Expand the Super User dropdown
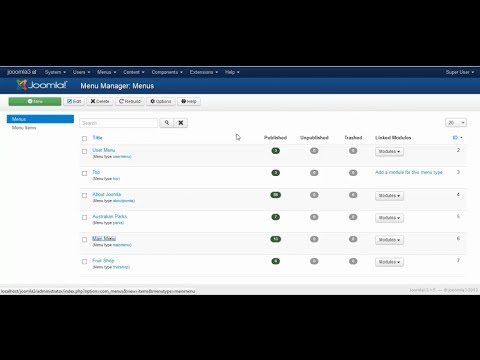 click(460, 72)
